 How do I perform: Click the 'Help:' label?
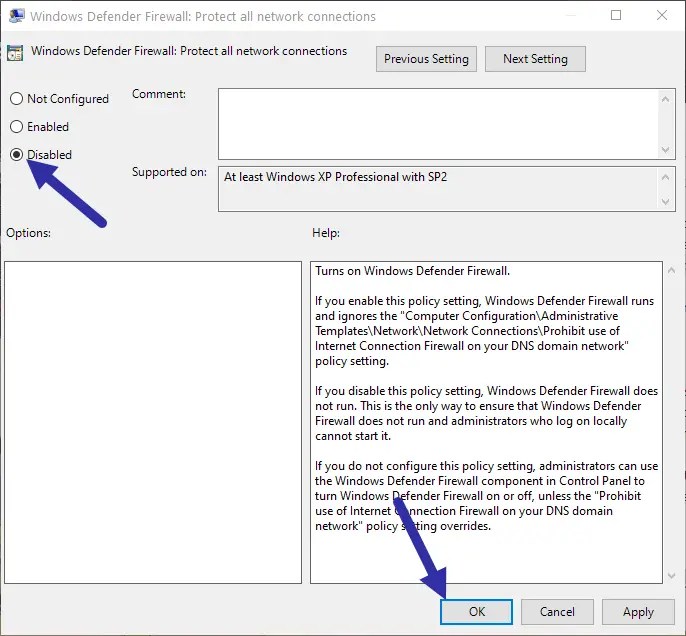(x=326, y=233)
